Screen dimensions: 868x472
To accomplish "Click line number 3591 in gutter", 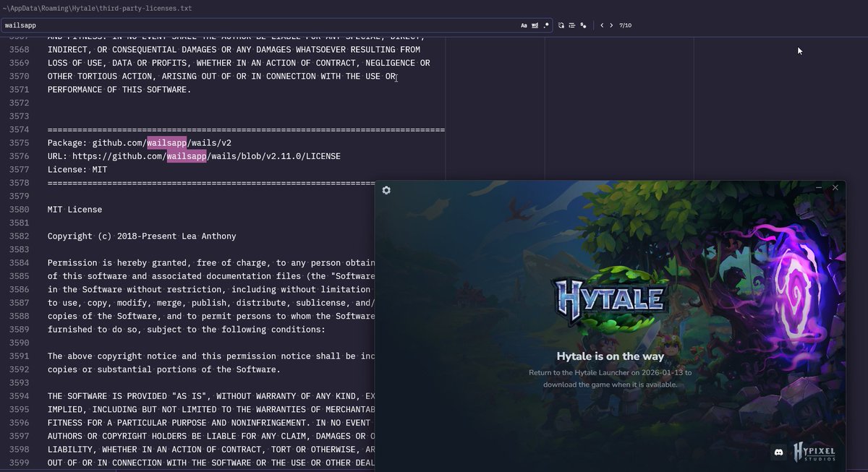I will click(x=20, y=356).
